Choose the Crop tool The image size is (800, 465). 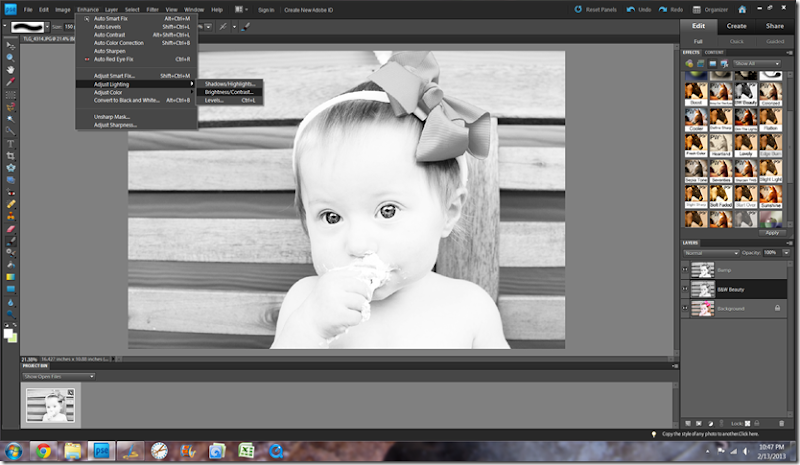point(10,155)
